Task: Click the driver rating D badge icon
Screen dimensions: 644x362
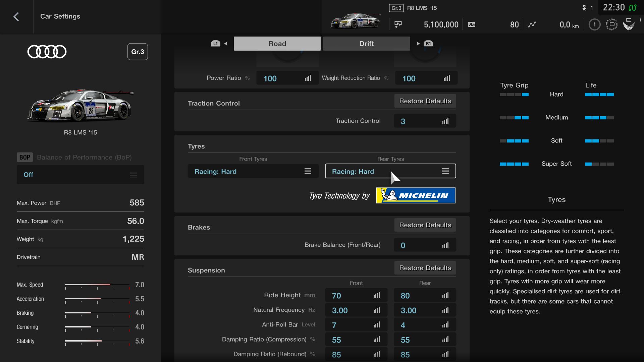Action: pyautogui.click(x=611, y=24)
